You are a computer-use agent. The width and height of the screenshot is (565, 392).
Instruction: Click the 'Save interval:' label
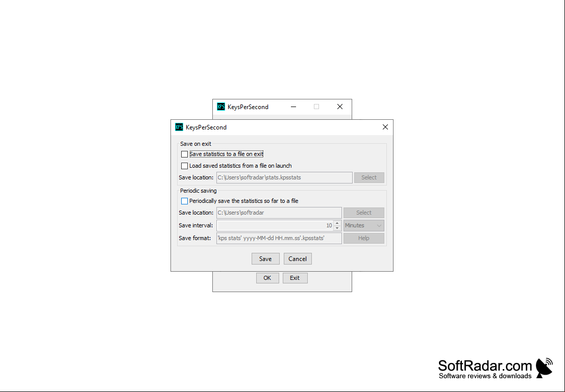point(196,226)
